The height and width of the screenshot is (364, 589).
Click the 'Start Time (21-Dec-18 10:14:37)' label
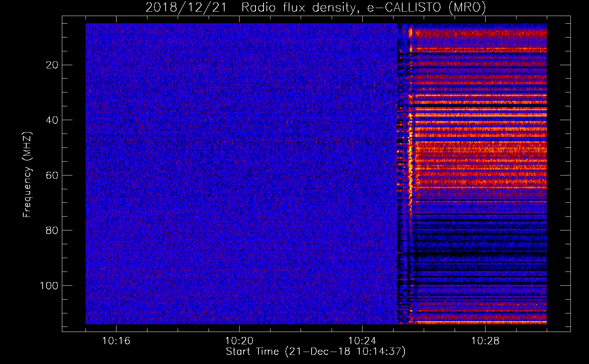coord(316,352)
